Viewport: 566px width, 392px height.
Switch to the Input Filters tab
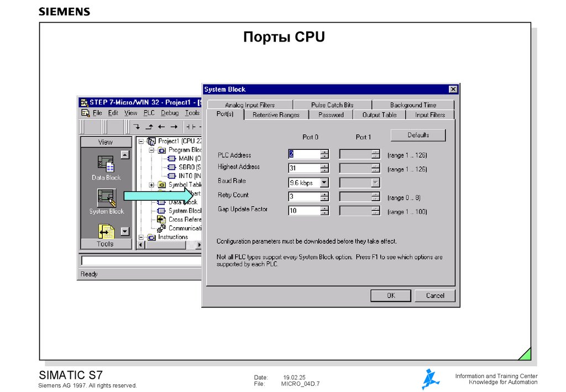[x=430, y=115]
